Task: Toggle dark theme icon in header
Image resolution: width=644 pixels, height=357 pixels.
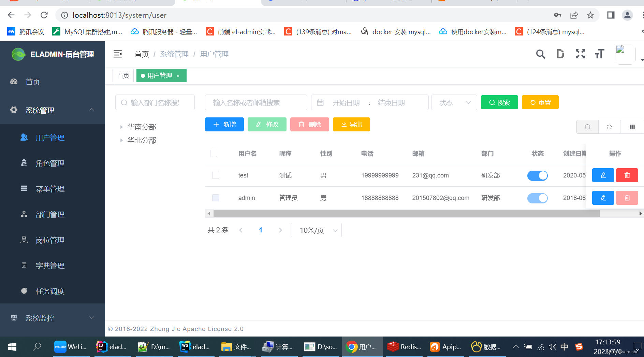Action: click(x=560, y=54)
